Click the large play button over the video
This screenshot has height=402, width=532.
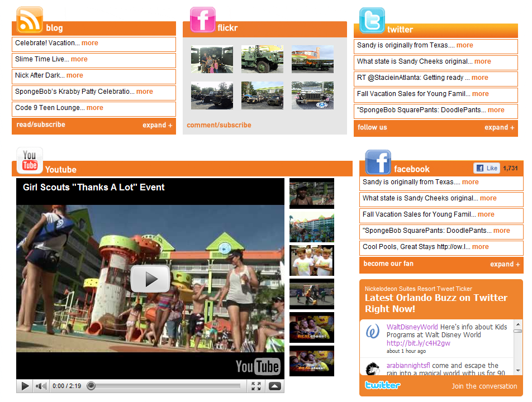150,279
